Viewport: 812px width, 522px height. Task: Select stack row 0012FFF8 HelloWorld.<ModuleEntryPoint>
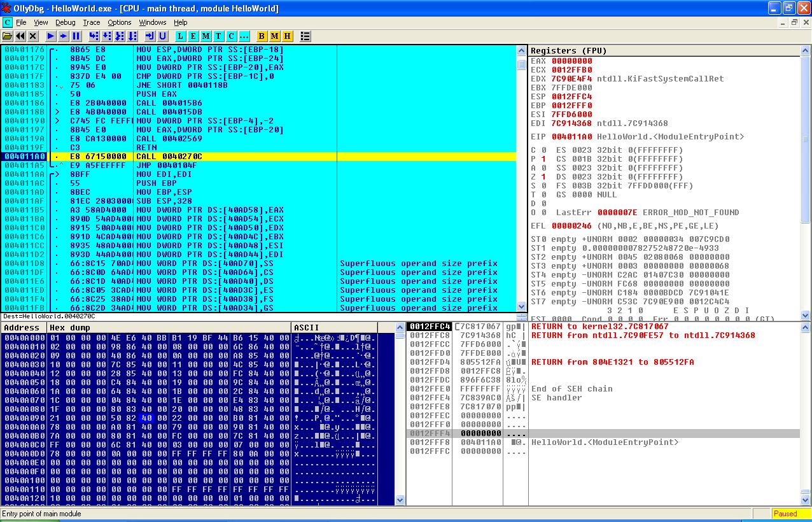pos(603,442)
